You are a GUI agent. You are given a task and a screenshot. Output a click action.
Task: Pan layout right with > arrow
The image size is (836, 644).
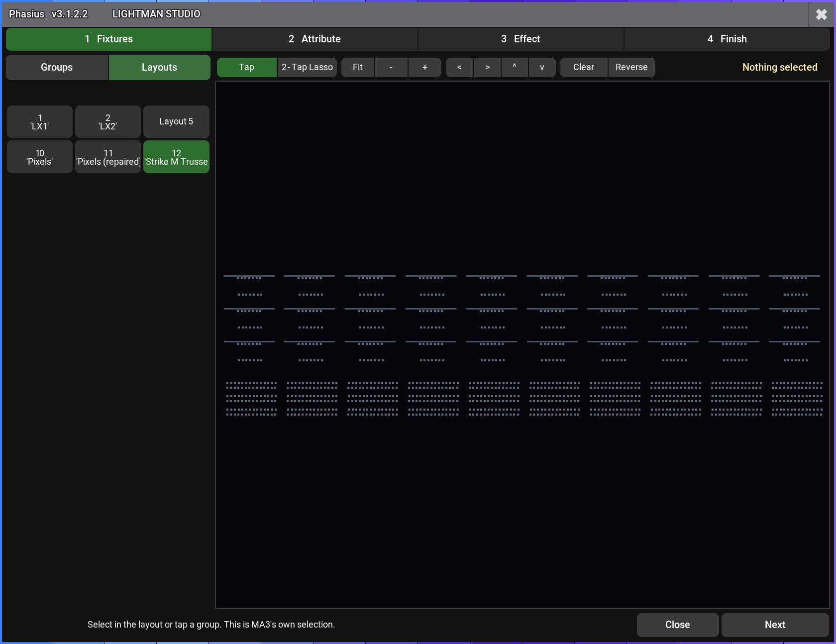coord(487,67)
